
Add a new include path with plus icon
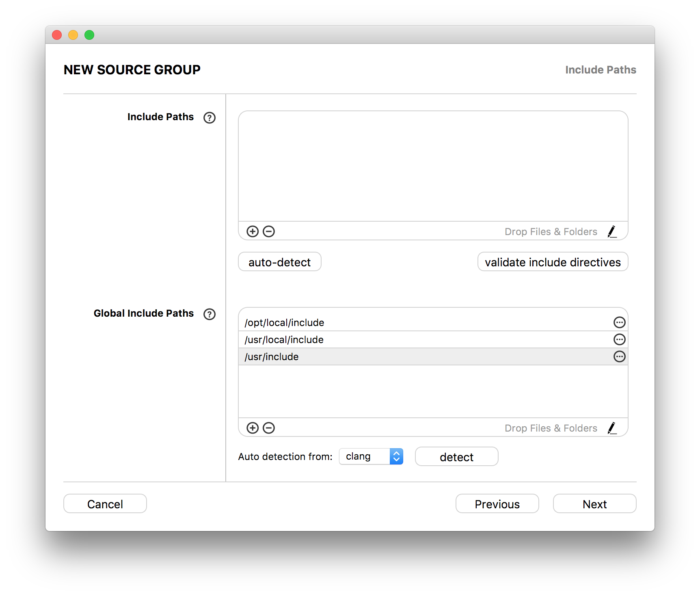253,231
